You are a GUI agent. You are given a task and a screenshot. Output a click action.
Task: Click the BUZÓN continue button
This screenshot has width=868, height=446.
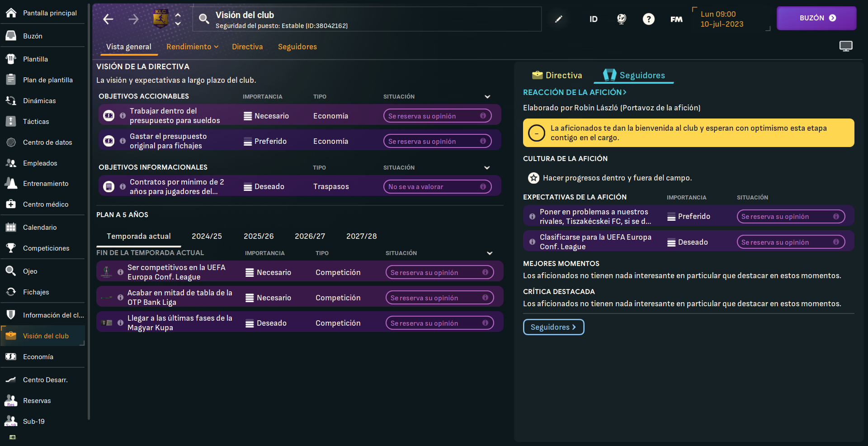[x=816, y=18]
